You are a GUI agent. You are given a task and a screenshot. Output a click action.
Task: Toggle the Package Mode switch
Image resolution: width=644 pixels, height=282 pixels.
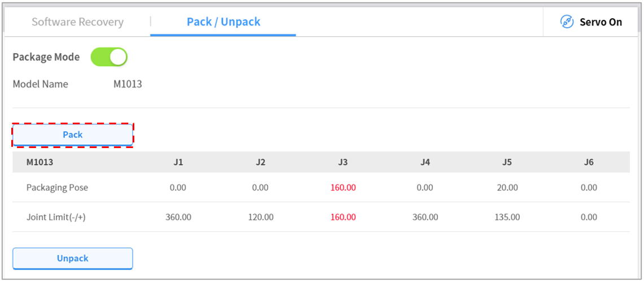[x=109, y=57]
